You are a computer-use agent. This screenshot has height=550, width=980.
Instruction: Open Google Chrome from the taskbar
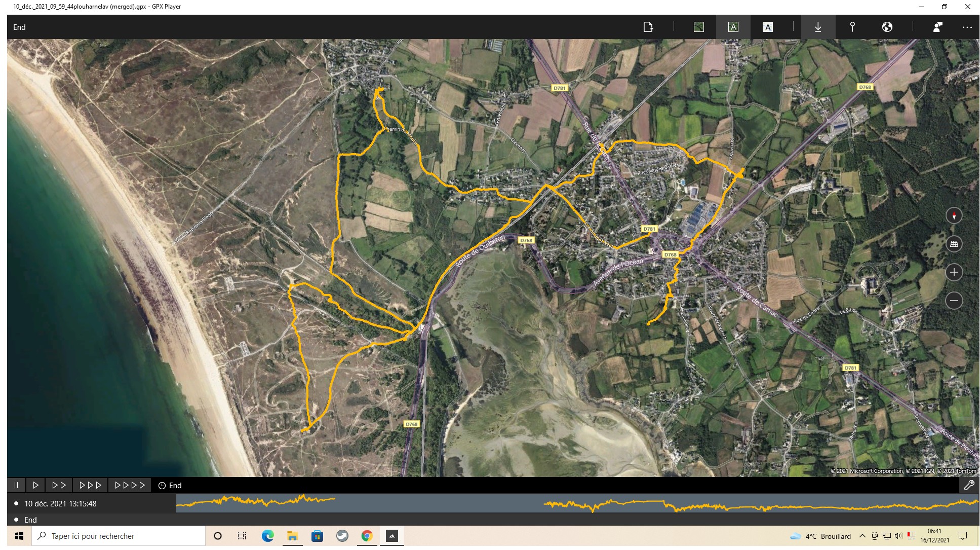tap(367, 536)
